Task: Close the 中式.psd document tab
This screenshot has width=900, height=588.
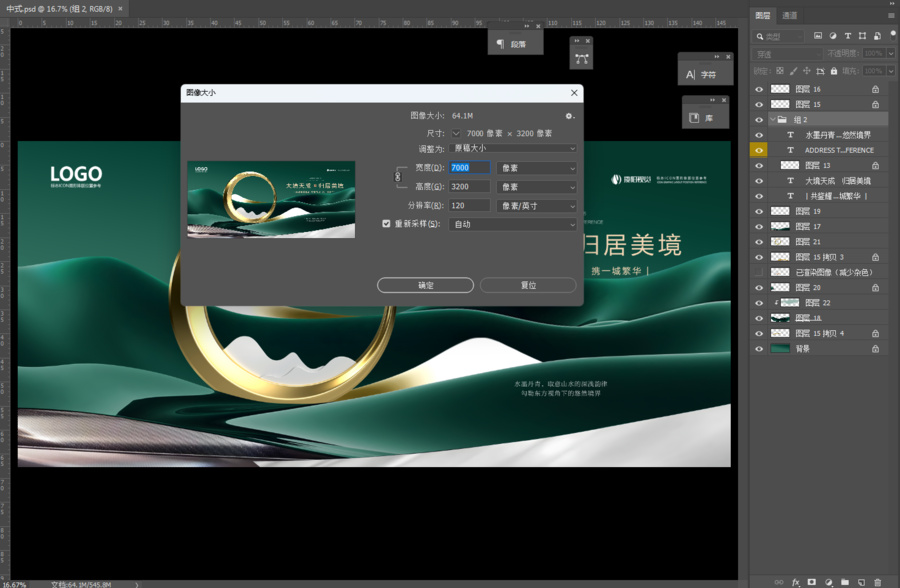Action: point(121,9)
